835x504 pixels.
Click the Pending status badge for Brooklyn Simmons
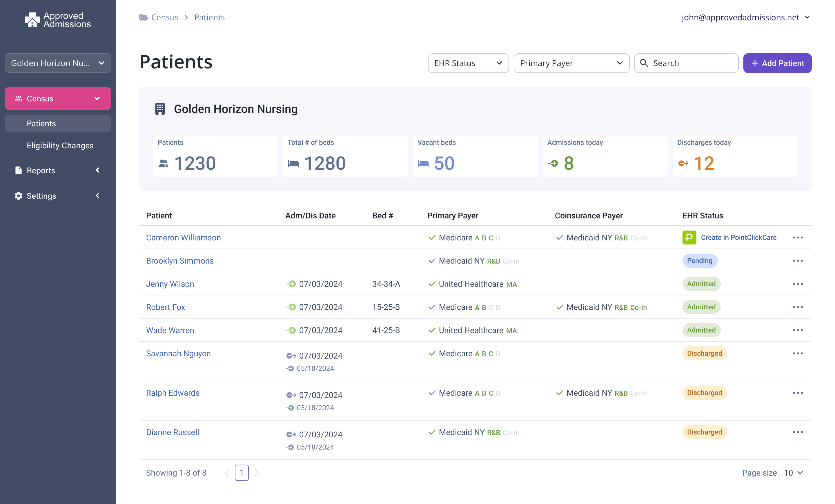point(699,261)
